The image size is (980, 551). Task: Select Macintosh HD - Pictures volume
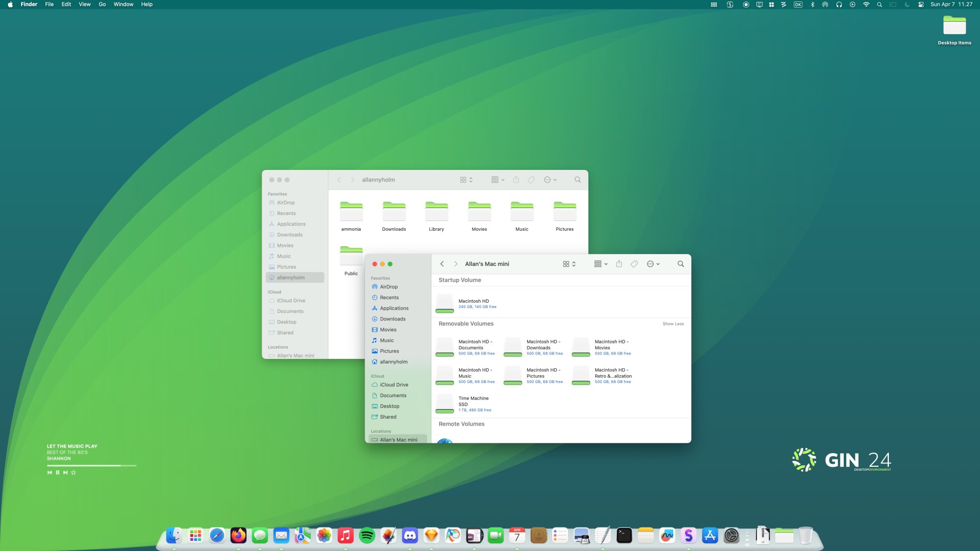coord(534,376)
